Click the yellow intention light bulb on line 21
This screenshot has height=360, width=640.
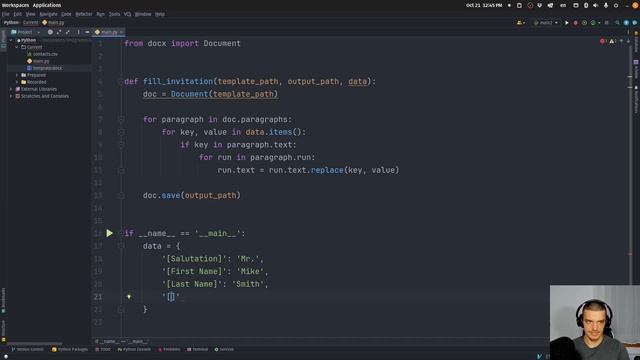(x=129, y=296)
